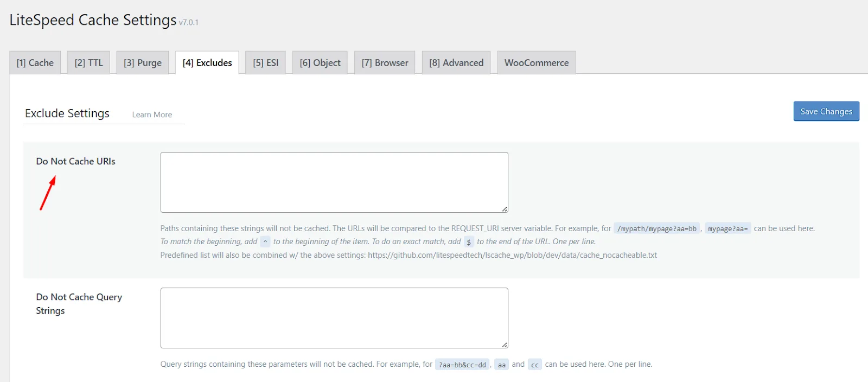Viewport: 868px width, 382px height.
Task: Open the [6] Object tab
Action: click(x=320, y=62)
